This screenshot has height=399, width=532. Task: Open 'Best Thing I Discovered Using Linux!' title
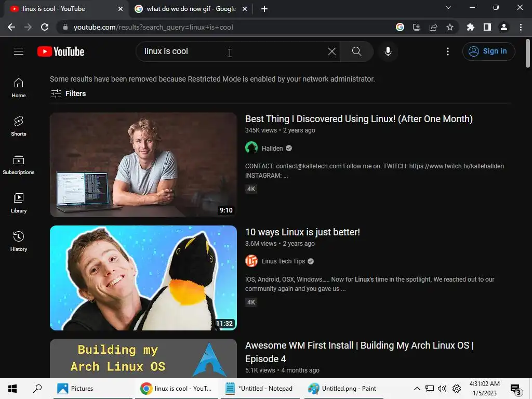[x=359, y=119]
